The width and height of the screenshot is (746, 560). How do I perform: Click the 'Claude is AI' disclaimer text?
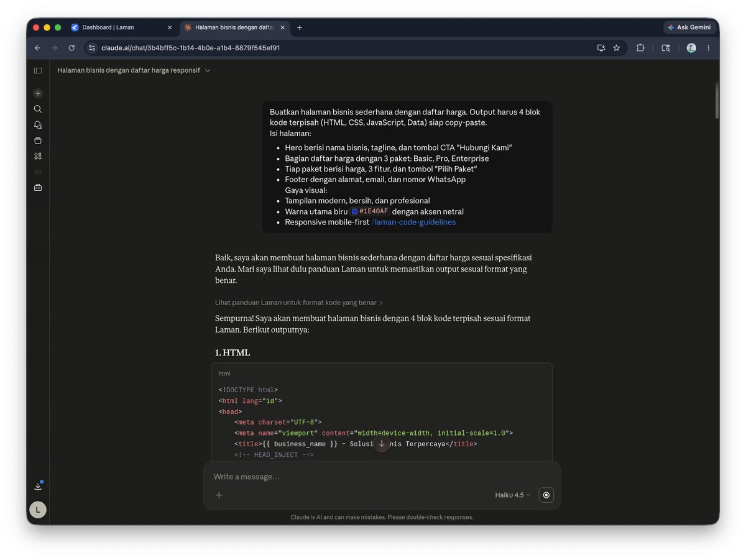point(382,517)
